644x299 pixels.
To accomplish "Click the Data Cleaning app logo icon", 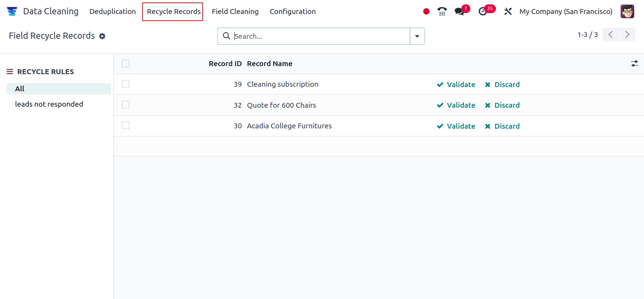I will coord(12,12).
